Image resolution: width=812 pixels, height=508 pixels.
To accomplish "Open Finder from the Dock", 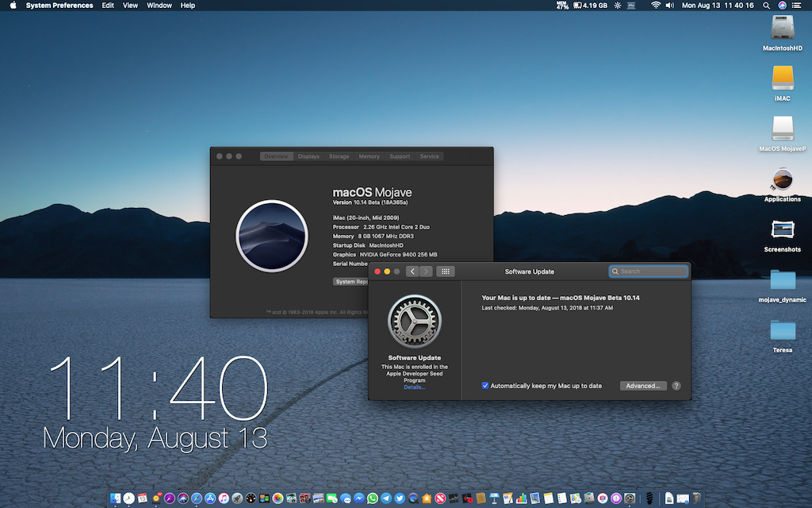I will [115, 498].
